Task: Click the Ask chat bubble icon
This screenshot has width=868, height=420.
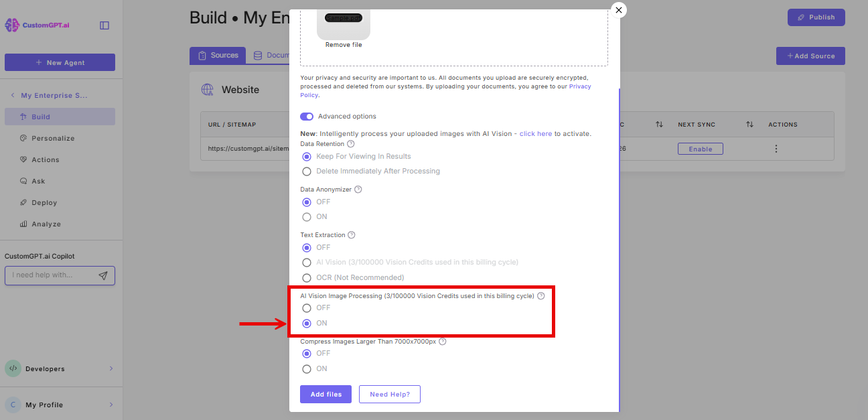Action: pyautogui.click(x=23, y=181)
